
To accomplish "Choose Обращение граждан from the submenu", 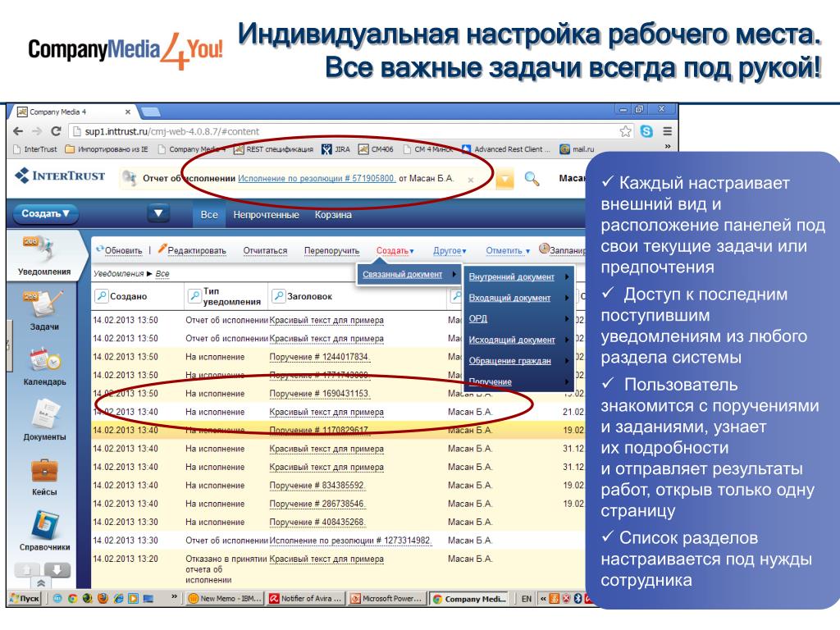I will [x=518, y=361].
